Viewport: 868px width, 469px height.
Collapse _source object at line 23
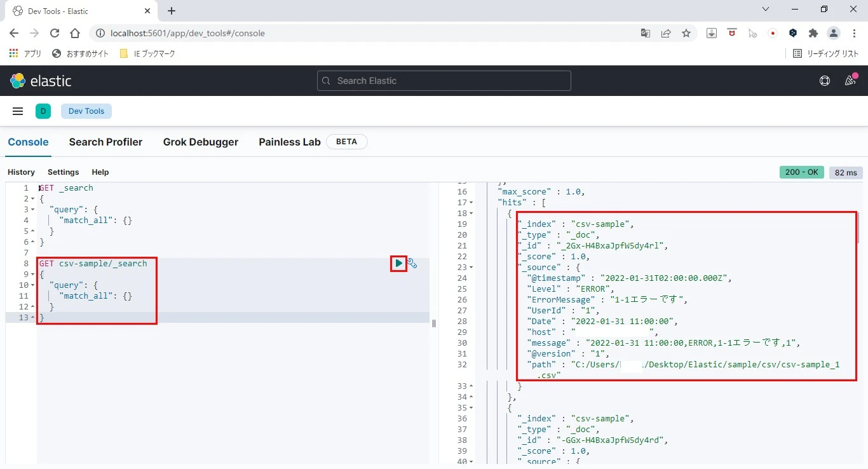point(471,268)
